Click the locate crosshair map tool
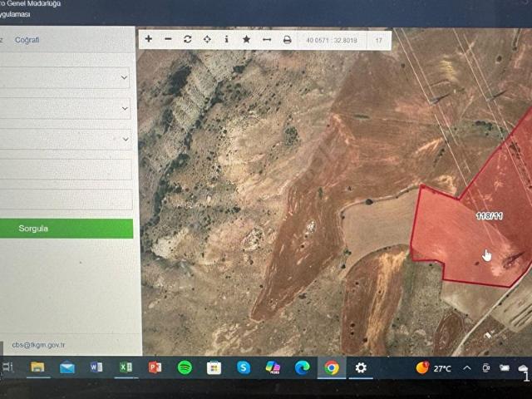The width and height of the screenshot is (532, 399). tap(207, 39)
